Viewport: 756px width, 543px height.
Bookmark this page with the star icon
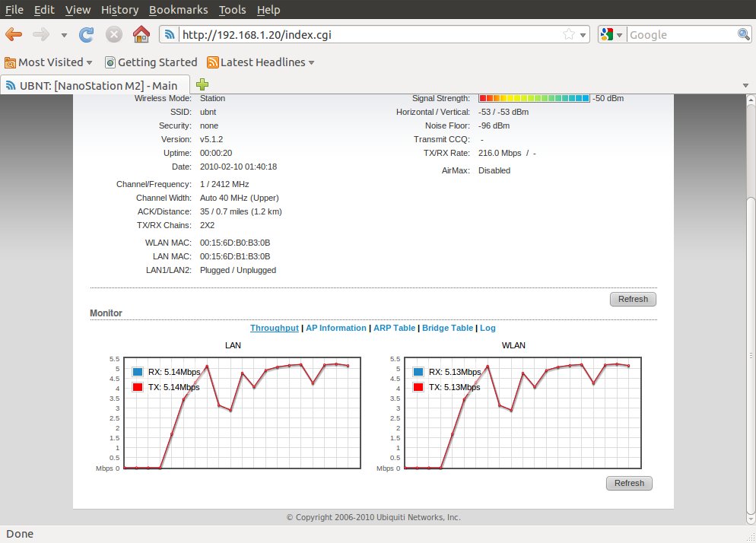568,34
